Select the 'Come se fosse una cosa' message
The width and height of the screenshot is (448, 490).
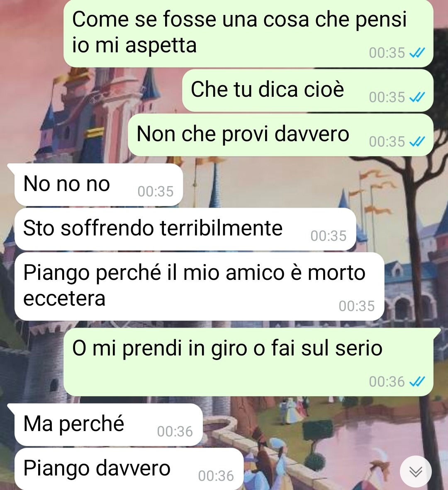(248, 33)
